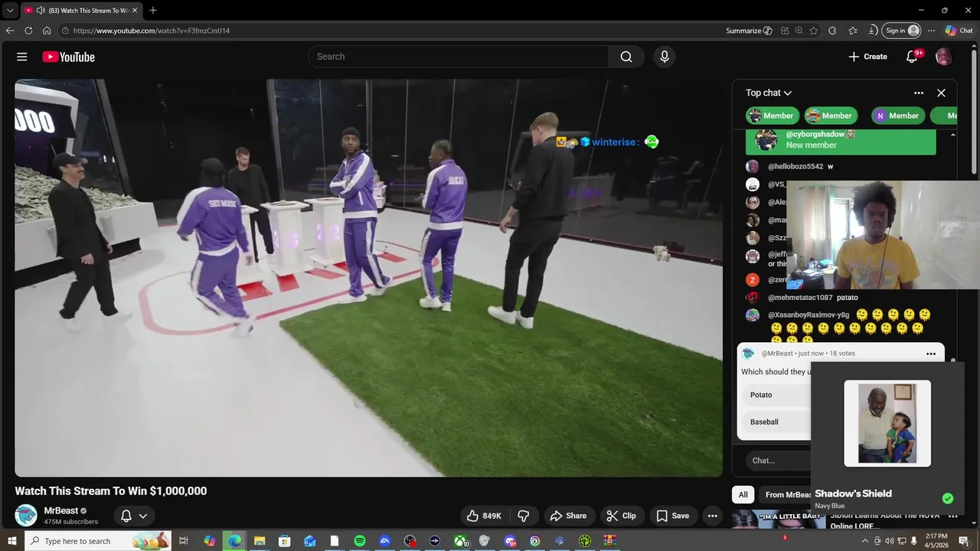Switch to the Watch This Stream tab
980x551 pixels.
[80, 10]
